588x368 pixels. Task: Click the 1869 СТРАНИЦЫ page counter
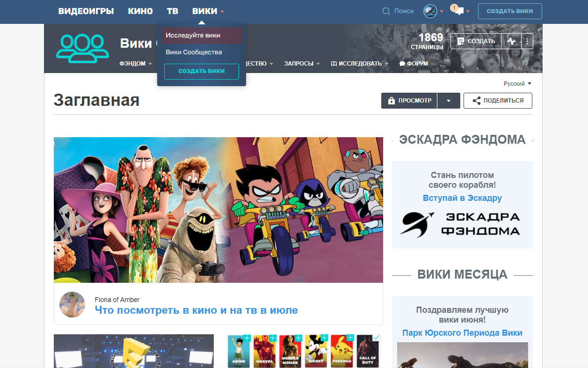427,41
